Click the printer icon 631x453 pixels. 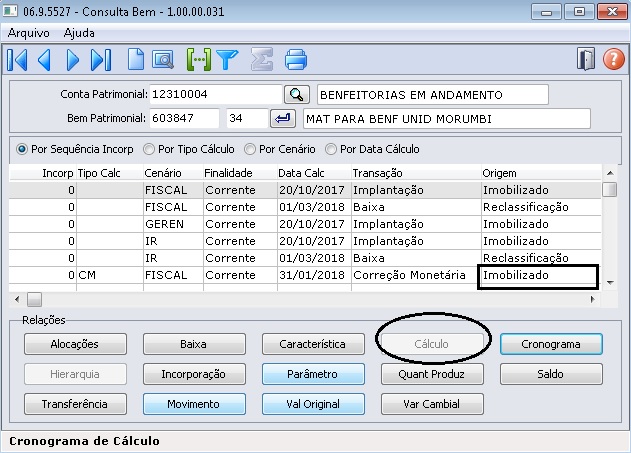pos(296,60)
